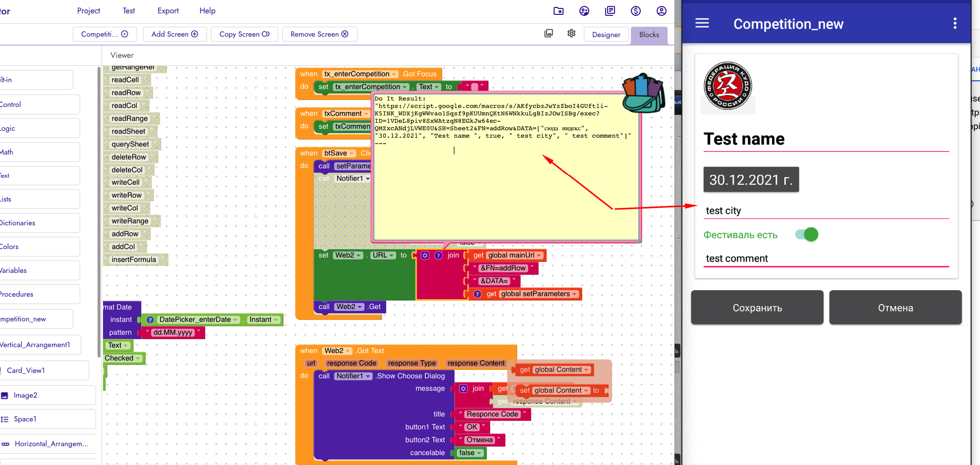Screen dimensions: 980x465
Task: Open the documentation library icon
Action: pyautogui.click(x=610, y=11)
